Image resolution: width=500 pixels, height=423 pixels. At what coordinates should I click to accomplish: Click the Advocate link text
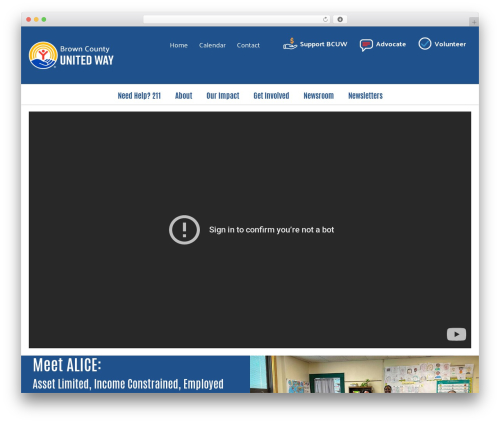(x=391, y=44)
